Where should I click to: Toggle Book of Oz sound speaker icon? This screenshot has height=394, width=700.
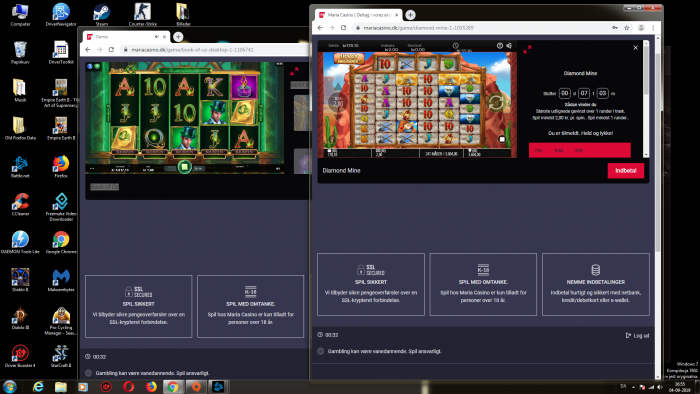click(278, 168)
